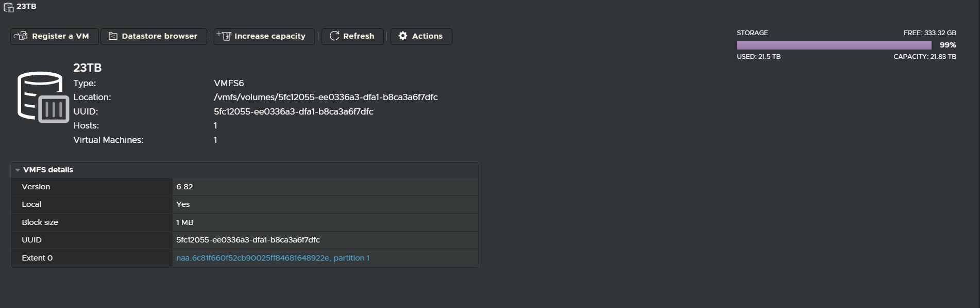Collapse the VMFS details section

tap(18, 170)
